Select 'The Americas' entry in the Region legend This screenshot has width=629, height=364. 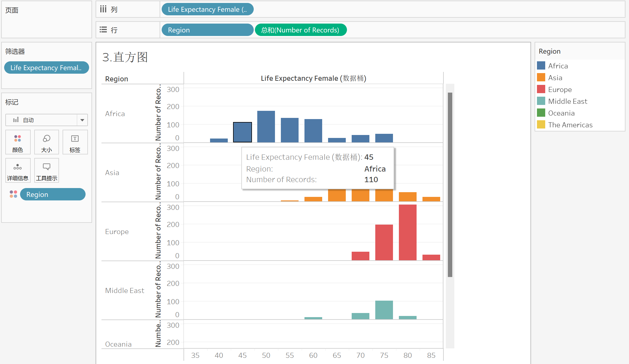pyautogui.click(x=570, y=125)
